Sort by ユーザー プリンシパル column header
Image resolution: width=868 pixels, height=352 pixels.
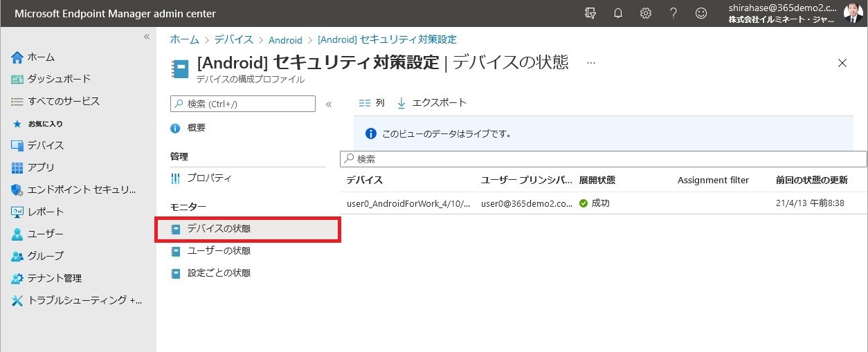(526, 180)
